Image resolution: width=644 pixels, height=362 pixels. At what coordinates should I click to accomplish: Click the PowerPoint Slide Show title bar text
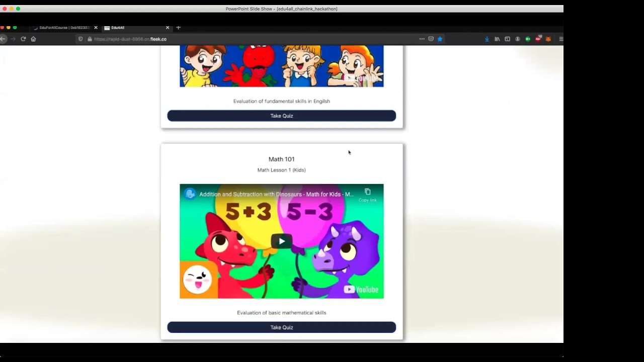(282, 9)
